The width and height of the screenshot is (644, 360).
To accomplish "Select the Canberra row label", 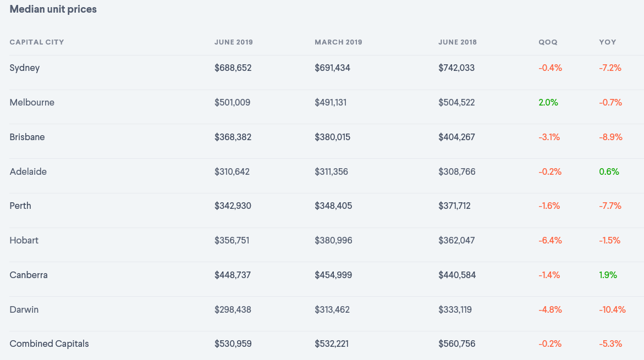I will click(29, 275).
